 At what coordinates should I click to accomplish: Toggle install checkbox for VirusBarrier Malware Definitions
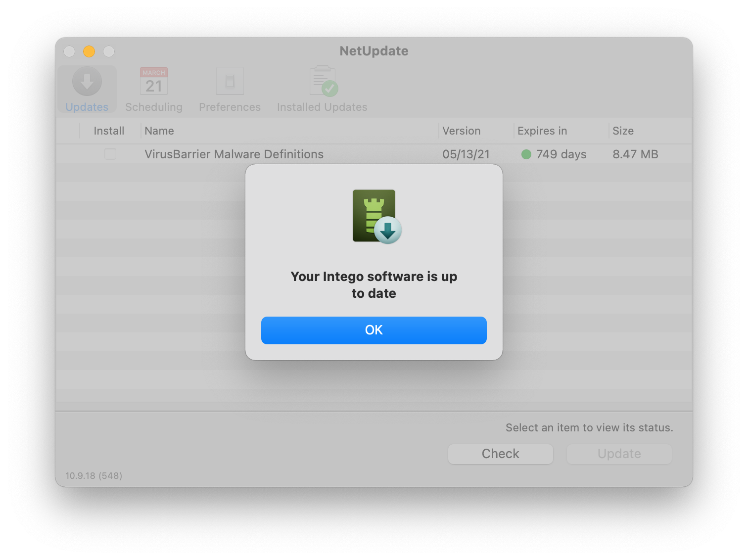(110, 154)
